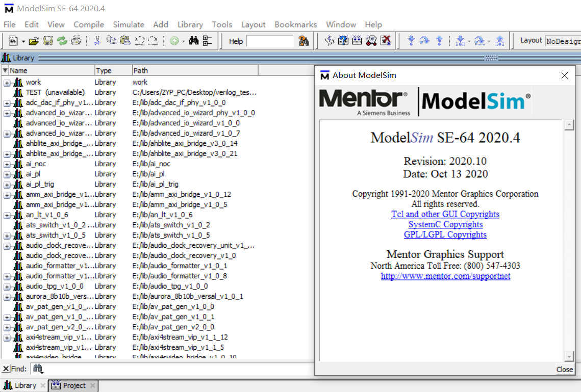
Task: Open the New file dropdown arrow
Action: click(23, 41)
